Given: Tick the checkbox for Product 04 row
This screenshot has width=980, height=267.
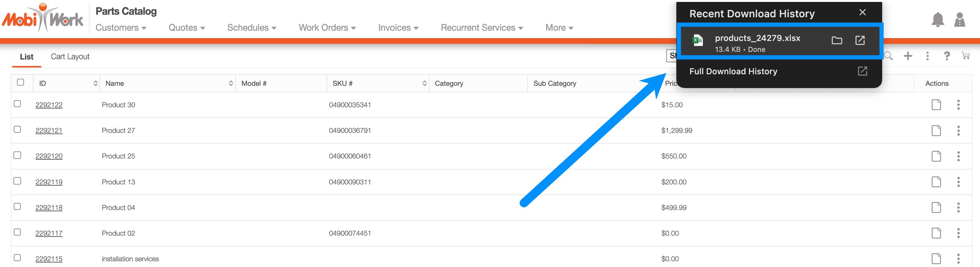Looking at the screenshot, I should click(x=18, y=206).
